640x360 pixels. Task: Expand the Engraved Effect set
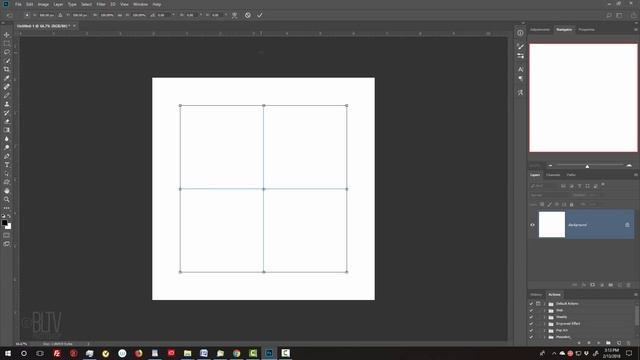(544, 324)
